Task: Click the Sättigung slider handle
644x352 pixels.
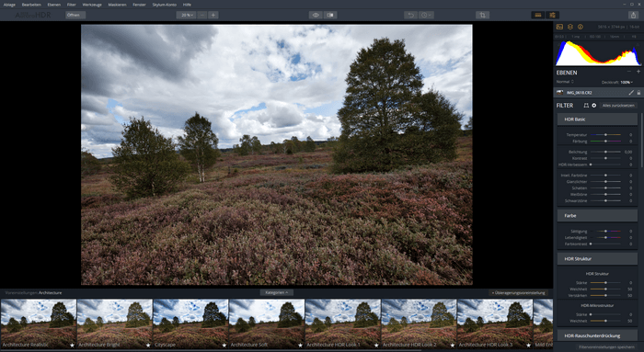Action: [x=605, y=231]
